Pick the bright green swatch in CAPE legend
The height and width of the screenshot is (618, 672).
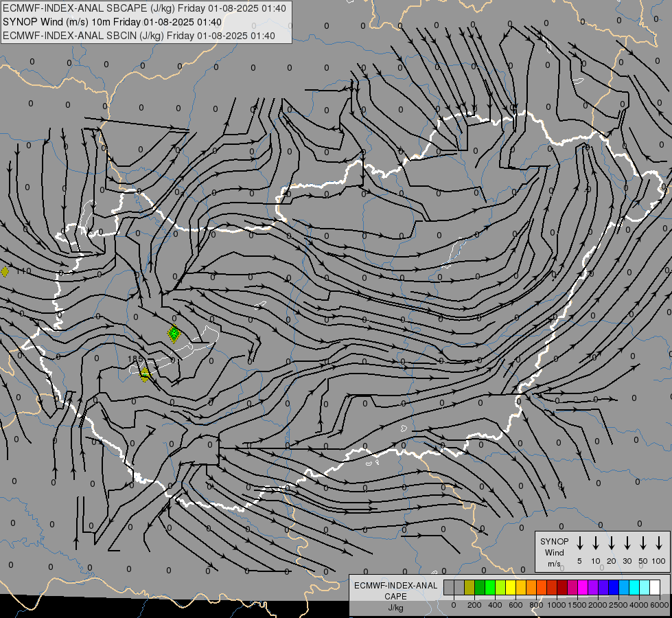(490, 587)
